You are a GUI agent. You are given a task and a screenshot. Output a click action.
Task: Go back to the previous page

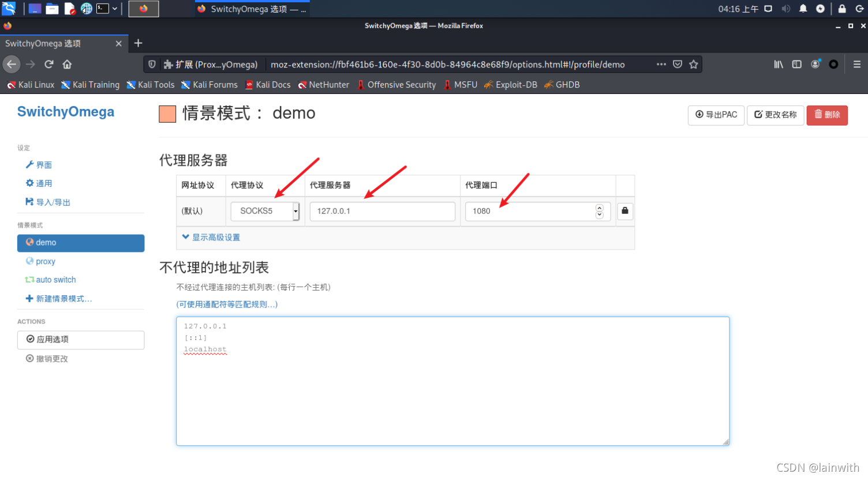pyautogui.click(x=12, y=64)
